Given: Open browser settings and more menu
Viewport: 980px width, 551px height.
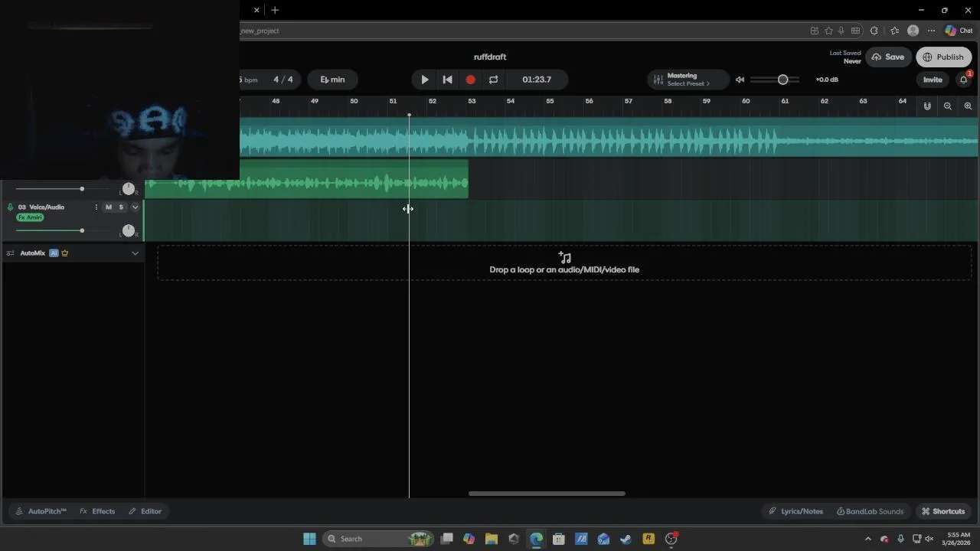Looking at the screenshot, I should 931,31.
